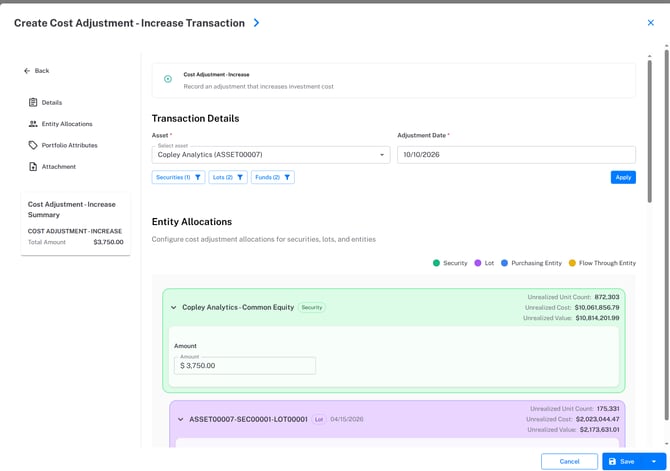Open the Securities (1) filter

[x=178, y=177]
